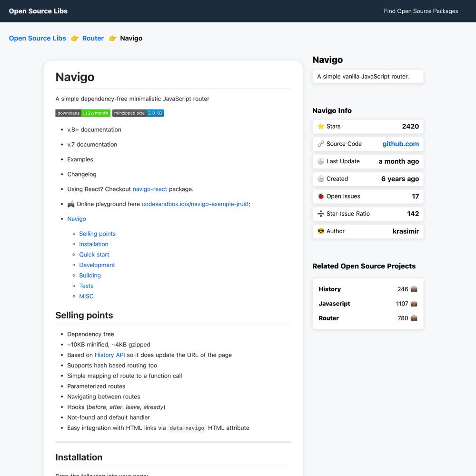Click the 'a month ago' last update value
The height and width of the screenshot is (476, 476).
tap(398, 161)
